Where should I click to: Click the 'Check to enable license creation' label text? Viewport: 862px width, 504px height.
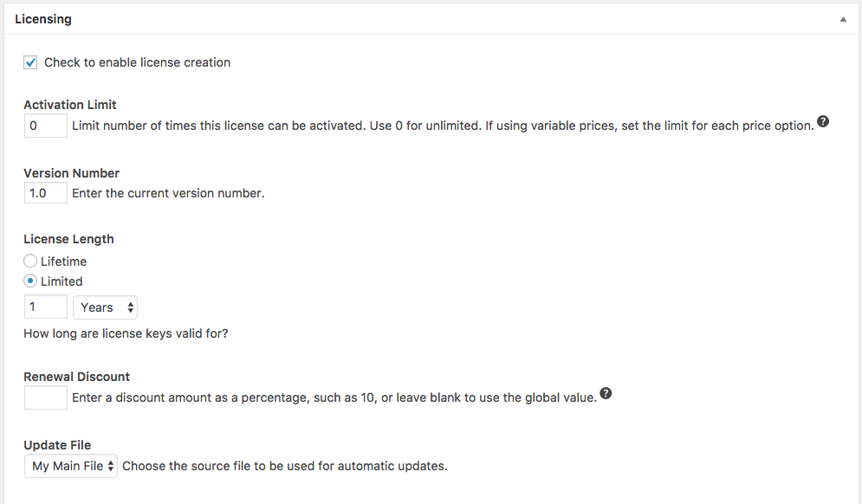137,62
